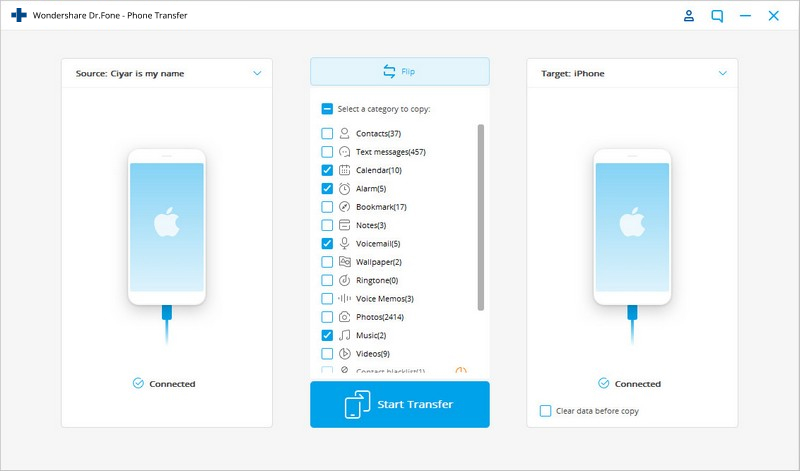Click the Voicemail microphone icon

344,244
